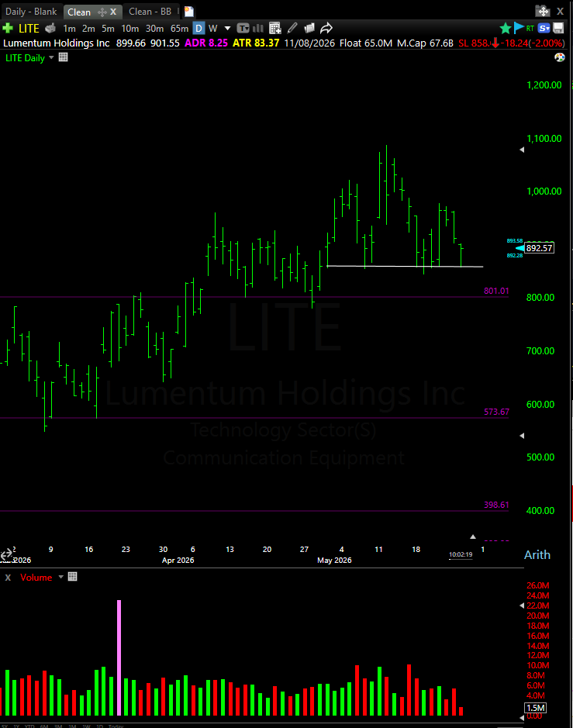The image size is (573, 728).
Task: Click the T text tool icon
Action: tap(243, 29)
